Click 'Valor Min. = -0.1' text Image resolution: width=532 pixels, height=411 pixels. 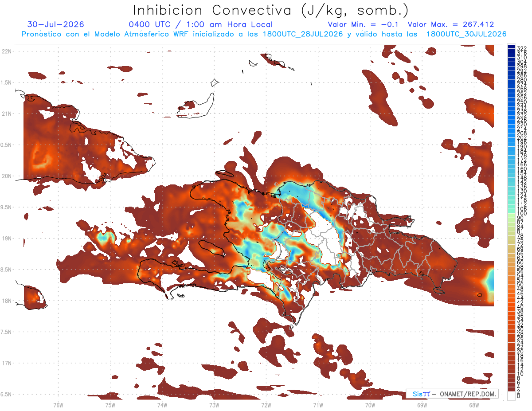tap(364, 24)
